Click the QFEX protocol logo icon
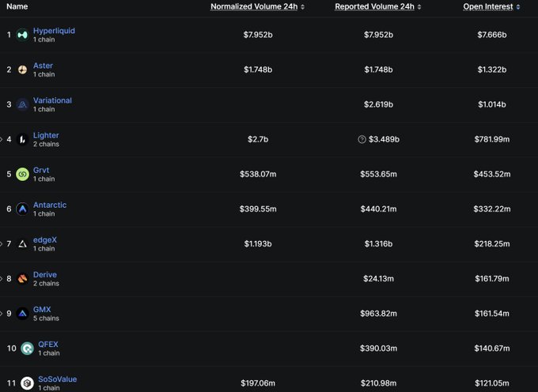 click(27, 349)
